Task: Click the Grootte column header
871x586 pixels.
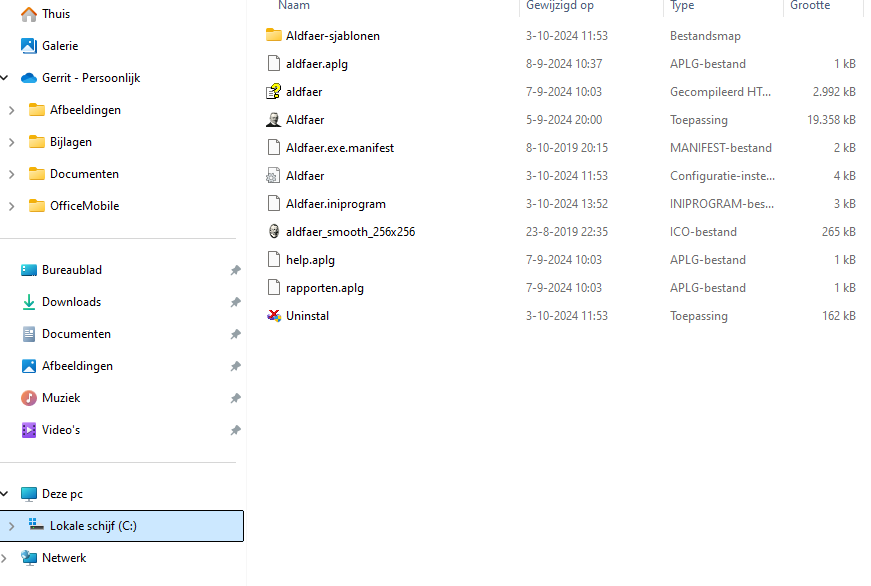Action: click(810, 6)
